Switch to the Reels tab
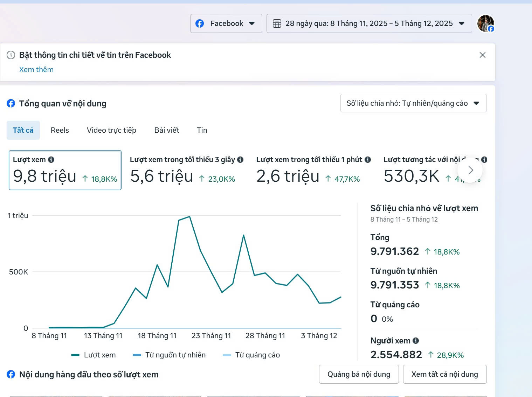The image size is (532, 397). tap(60, 130)
